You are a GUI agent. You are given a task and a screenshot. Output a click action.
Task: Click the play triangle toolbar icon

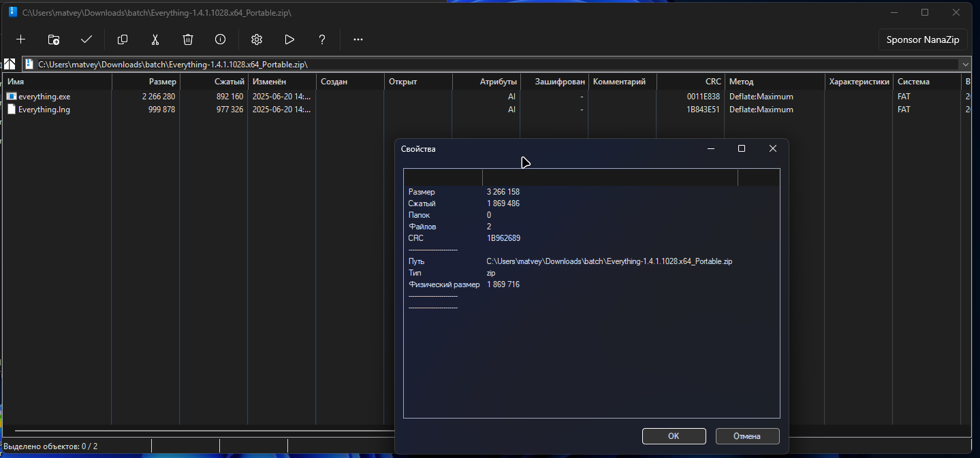(289, 39)
